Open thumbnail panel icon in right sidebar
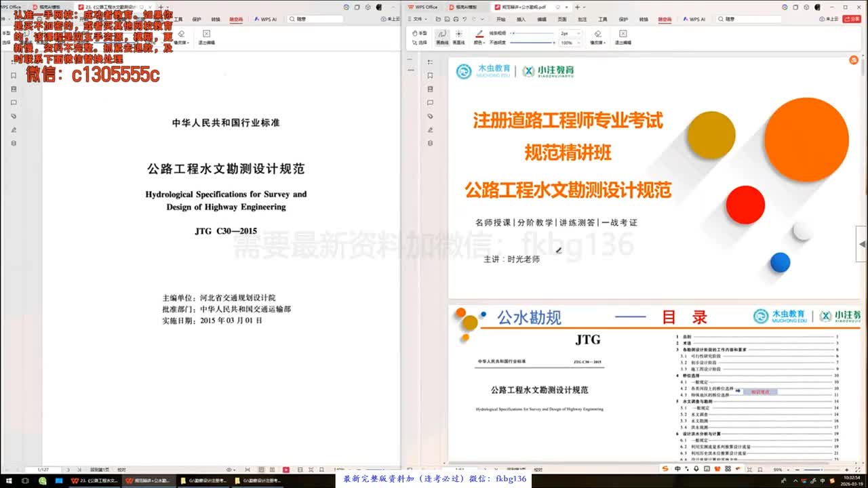 point(430,89)
